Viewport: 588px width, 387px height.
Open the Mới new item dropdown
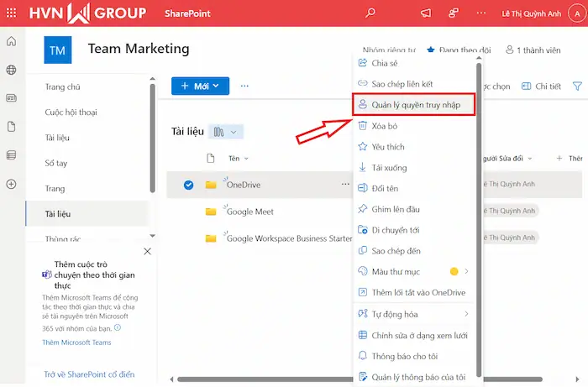[200, 86]
